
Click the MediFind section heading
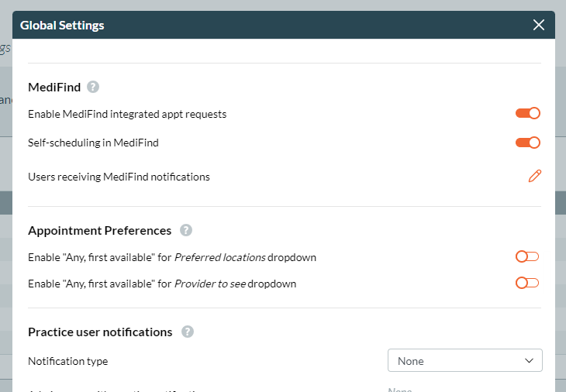pos(54,88)
